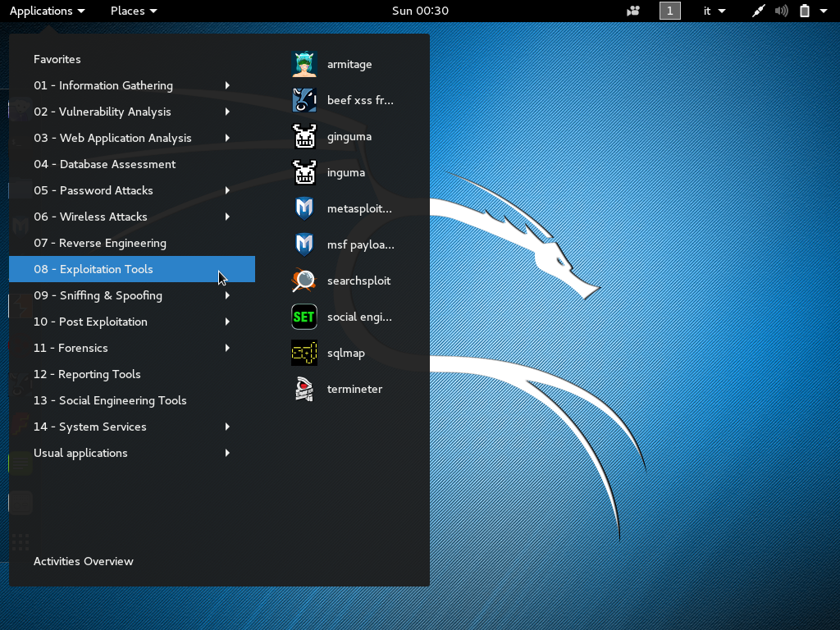Open the Places menu
Image resolution: width=840 pixels, height=630 pixels.
pos(134,11)
